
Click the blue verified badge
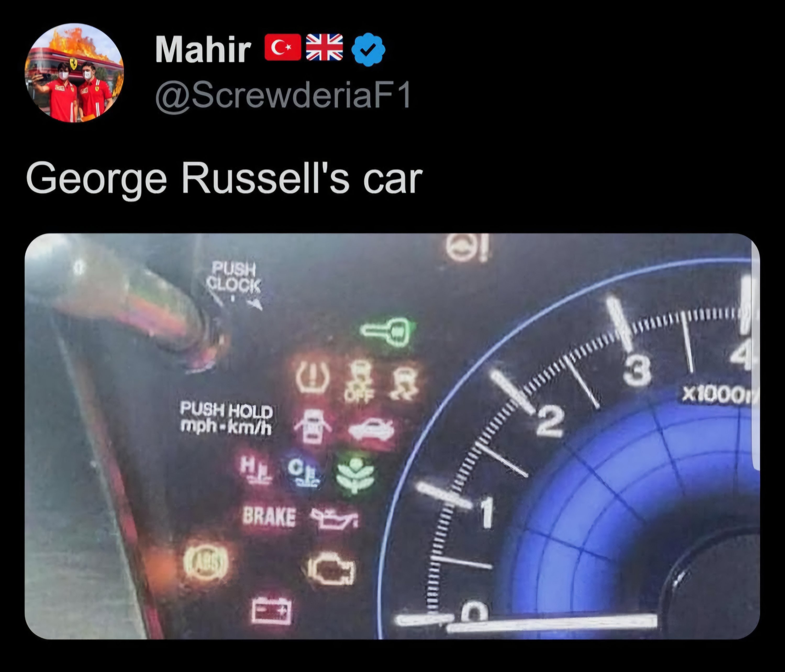pyautogui.click(x=368, y=50)
